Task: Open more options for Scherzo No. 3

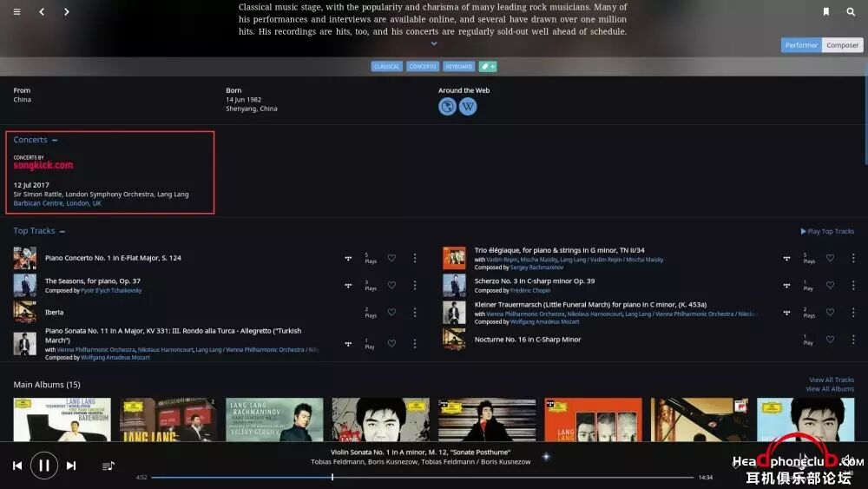Action: 853,285
